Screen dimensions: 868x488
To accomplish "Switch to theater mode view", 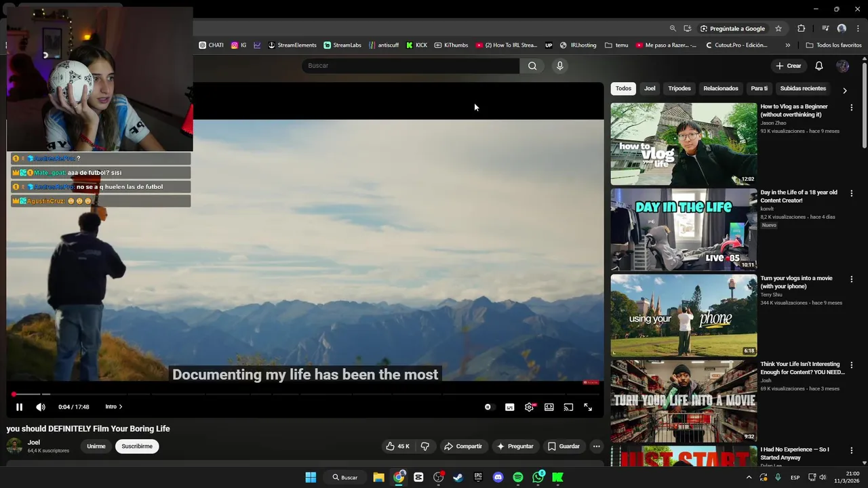I will point(549,407).
